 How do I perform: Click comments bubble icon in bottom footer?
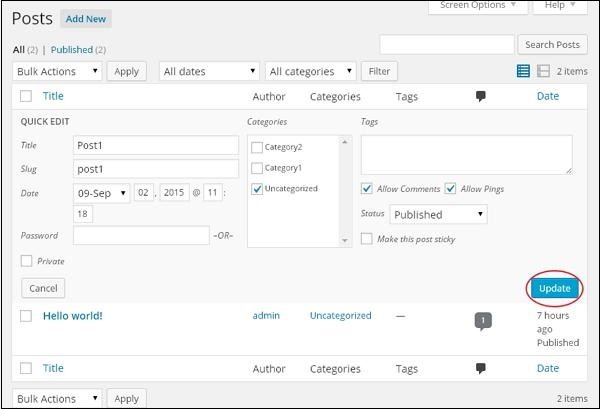pyautogui.click(x=480, y=368)
